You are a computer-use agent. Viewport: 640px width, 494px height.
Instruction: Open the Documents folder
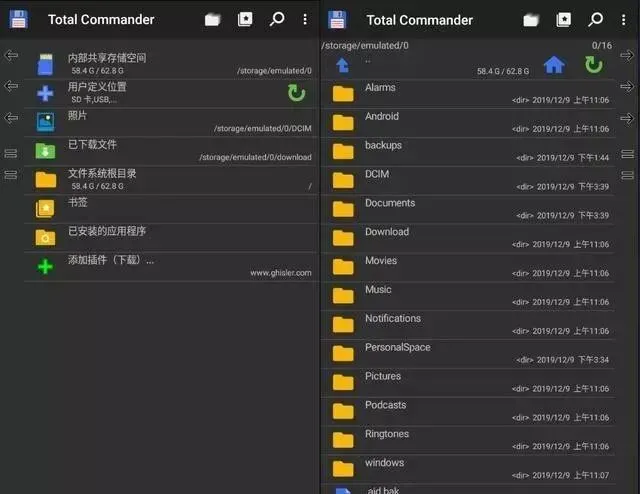click(469, 209)
